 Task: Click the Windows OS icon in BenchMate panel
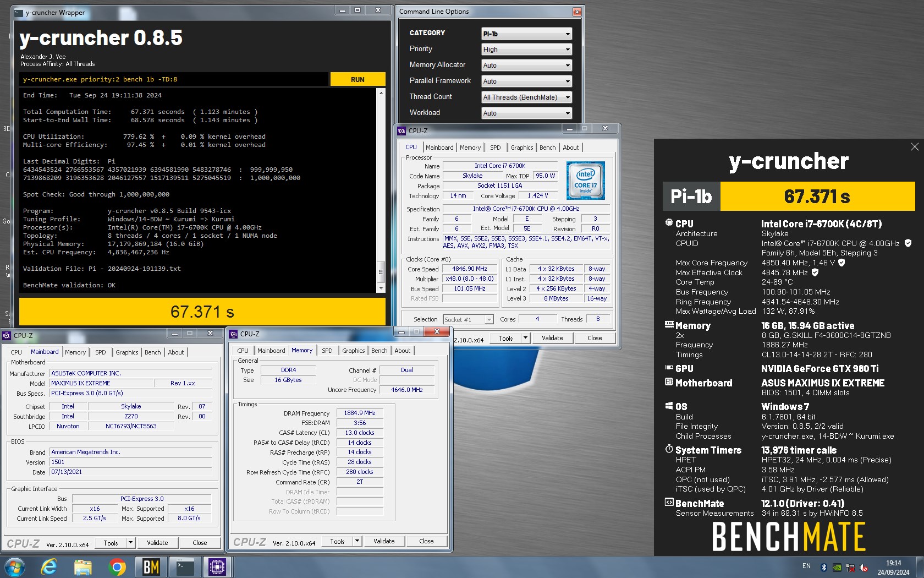click(669, 406)
